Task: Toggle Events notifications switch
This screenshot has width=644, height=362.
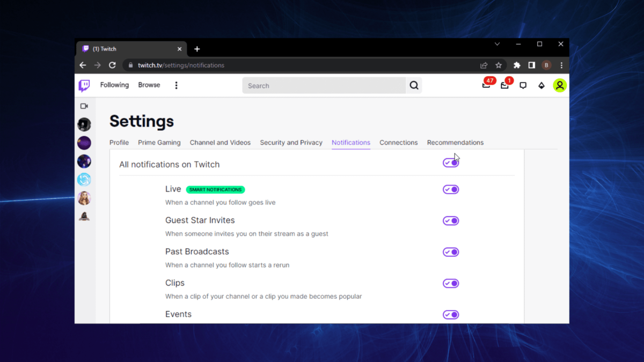Action: click(451, 315)
